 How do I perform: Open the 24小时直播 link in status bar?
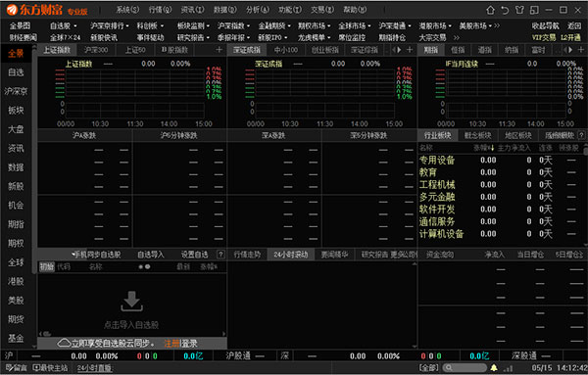tap(95, 368)
